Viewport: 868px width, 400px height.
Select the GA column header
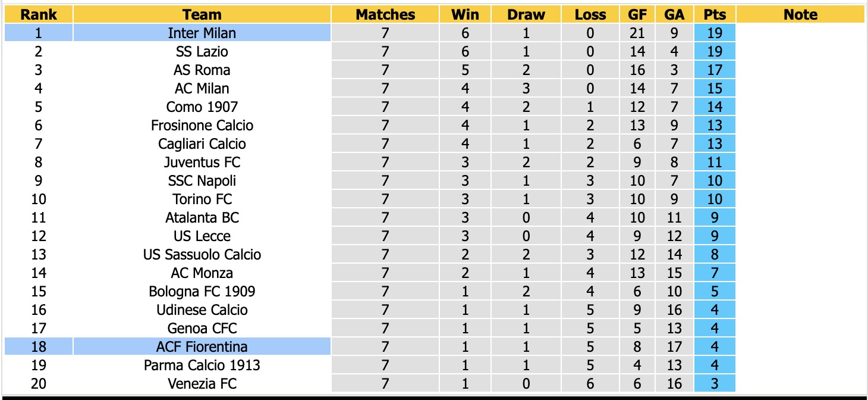pos(674,15)
